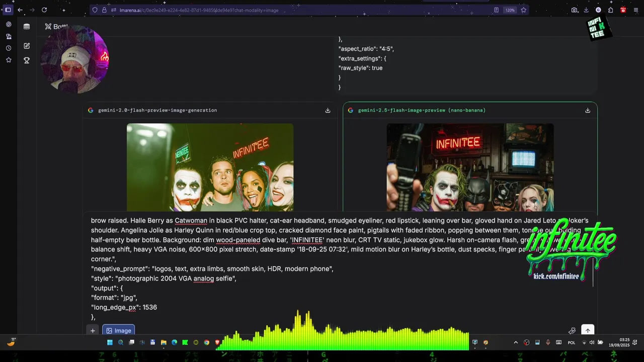This screenshot has width=644, height=362.
Task: Open the volume control in tray
Action: point(592,342)
